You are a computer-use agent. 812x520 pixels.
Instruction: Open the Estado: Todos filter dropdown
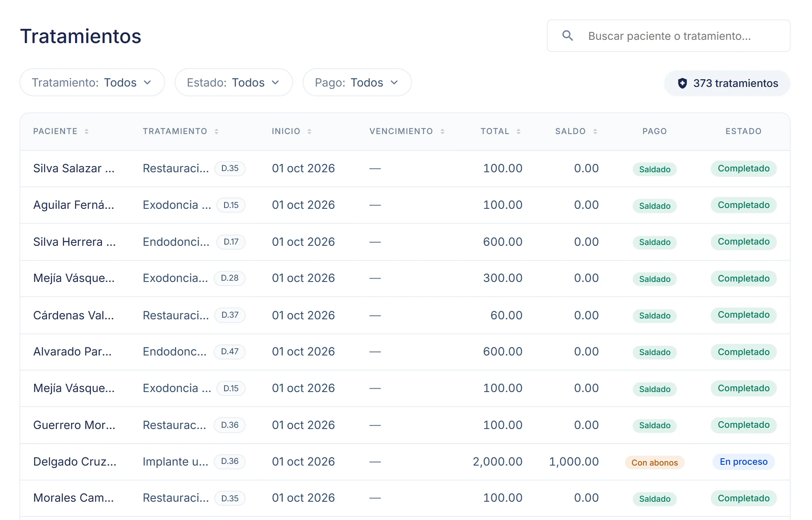[233, 82]
